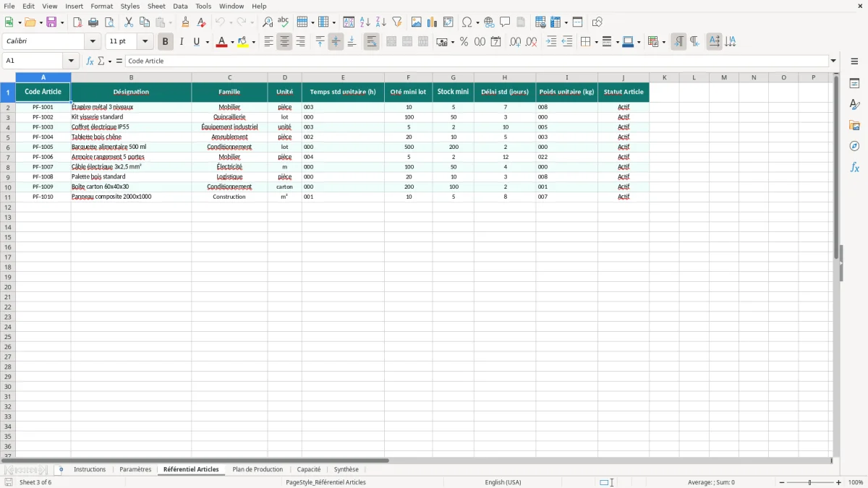Open the Font Color dropdown arrow
Screen dimensions: 868x488
[x=232, y=42]
